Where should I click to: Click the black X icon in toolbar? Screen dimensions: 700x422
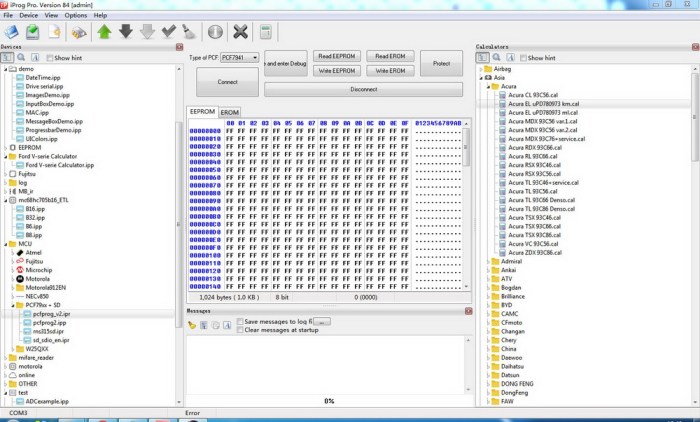[240, 32]
